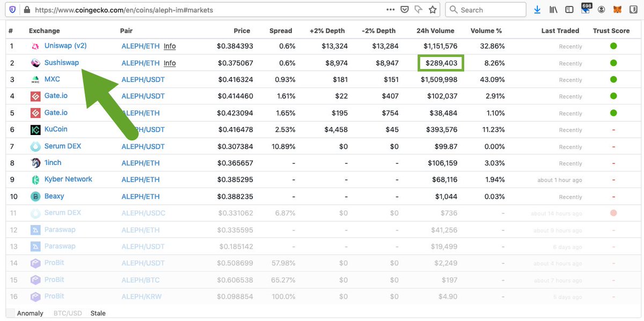The height and width of the screenshot is (321, 644).
Task: Bookmark this page with the star icon
Action: 433,10
